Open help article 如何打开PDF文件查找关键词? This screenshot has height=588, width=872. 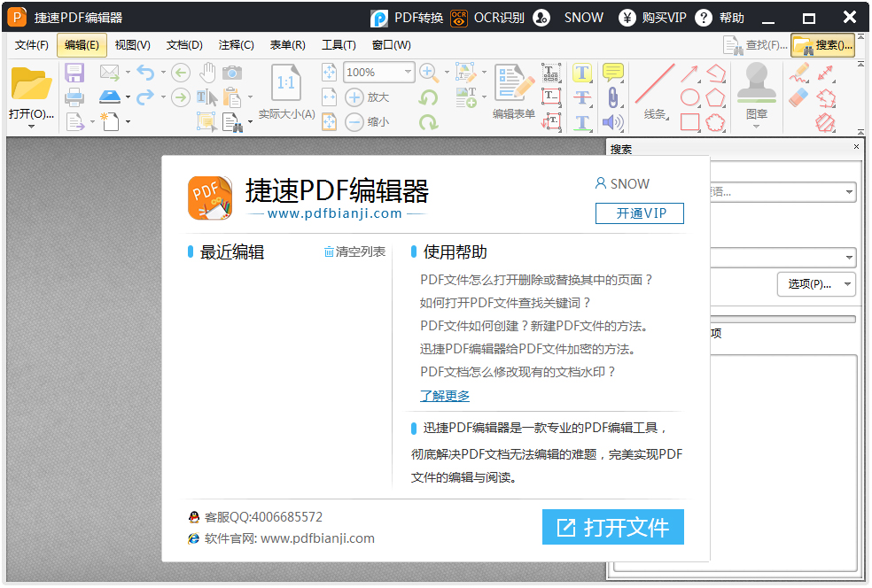point(505,303)
